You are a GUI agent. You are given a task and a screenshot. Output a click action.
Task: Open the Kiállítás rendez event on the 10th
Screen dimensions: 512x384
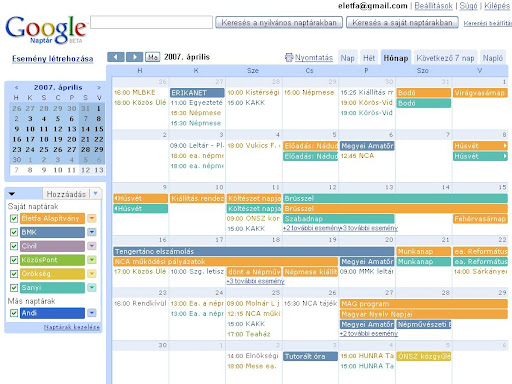[x=197, y=198]
